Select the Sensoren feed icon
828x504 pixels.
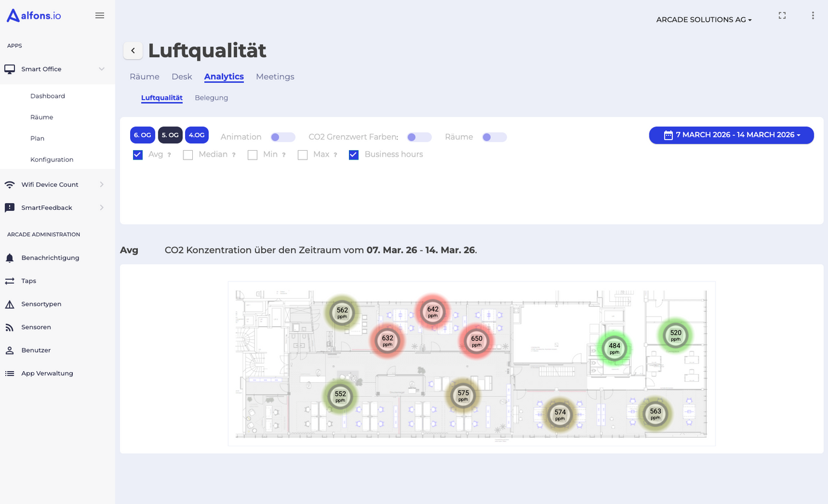(9, 327)
